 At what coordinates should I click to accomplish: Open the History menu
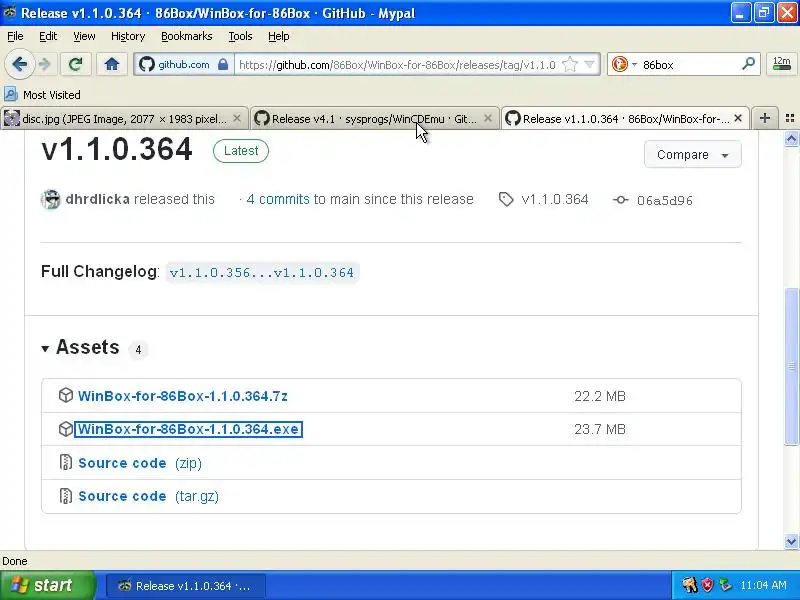(x=128, y=36)
